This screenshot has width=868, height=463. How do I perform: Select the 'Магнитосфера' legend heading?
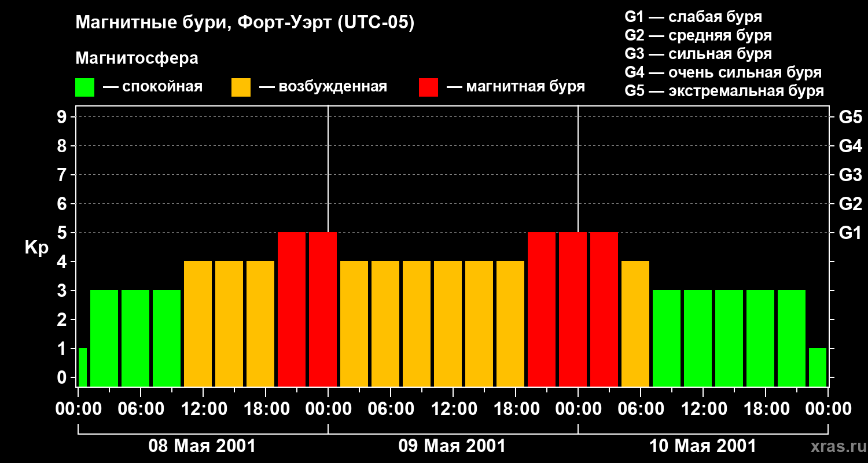pyautogui.click(x=137, y=58)
